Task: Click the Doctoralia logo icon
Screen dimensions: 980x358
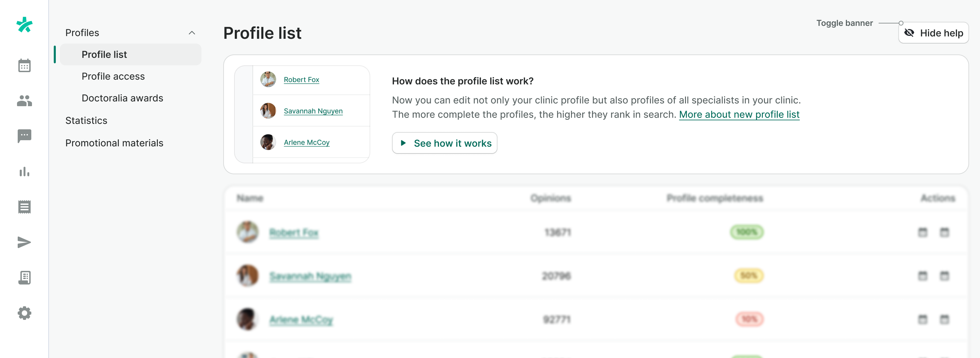Action: pos(24,25)
